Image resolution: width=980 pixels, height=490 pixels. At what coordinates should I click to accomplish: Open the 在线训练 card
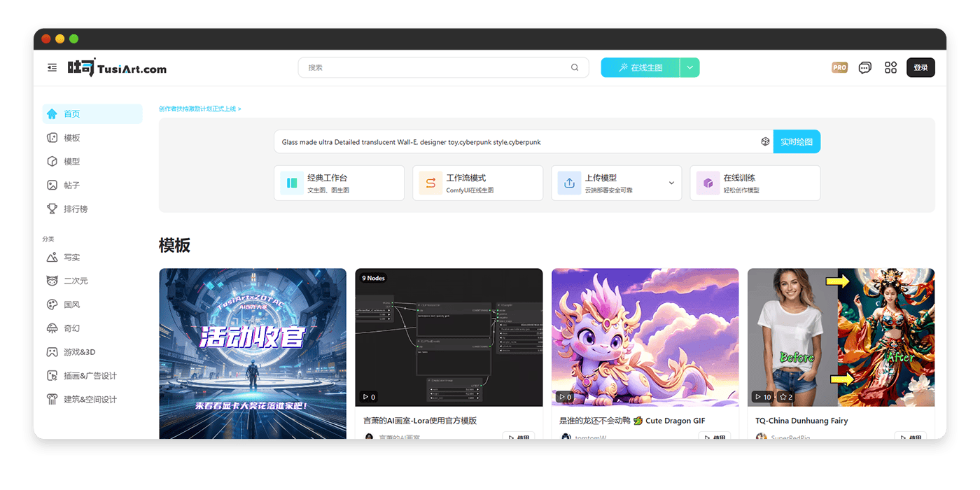click(x=755, y=183)
